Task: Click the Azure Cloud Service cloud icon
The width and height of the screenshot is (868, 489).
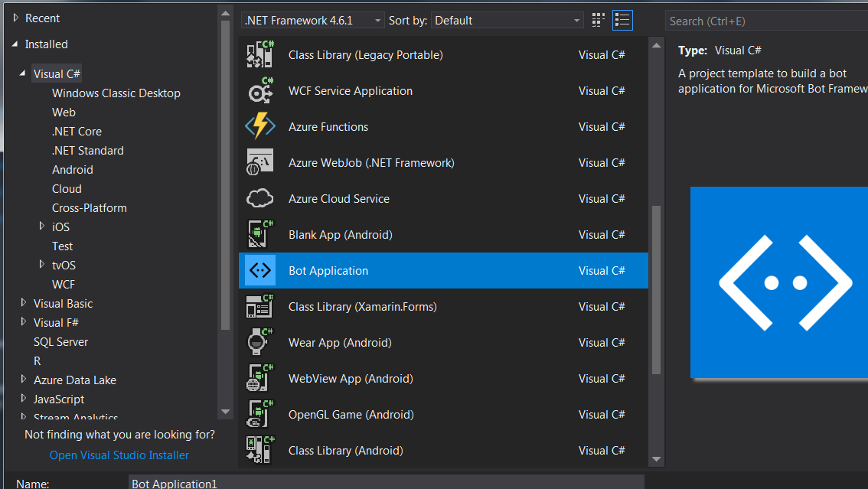Action: [x=259, y=199]
